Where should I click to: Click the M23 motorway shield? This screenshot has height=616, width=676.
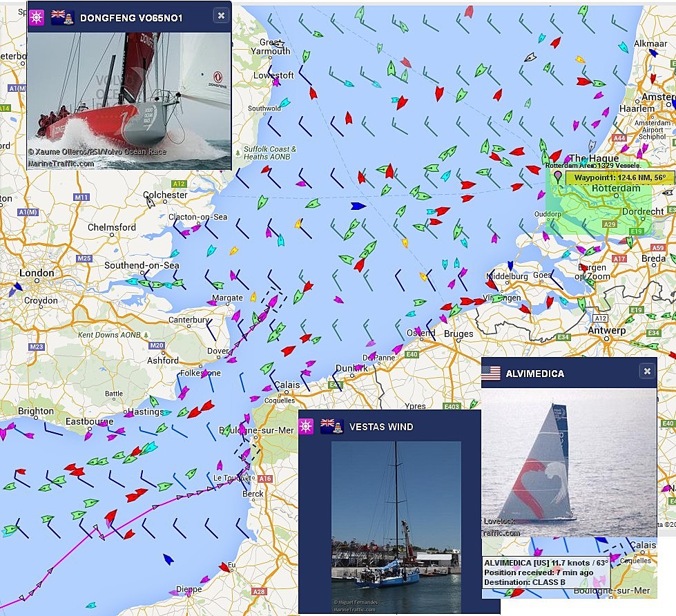pos(37,347)
